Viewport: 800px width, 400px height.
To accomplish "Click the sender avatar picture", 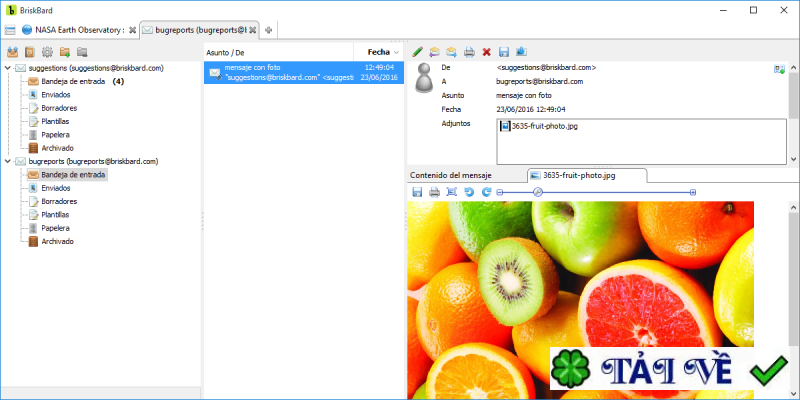I will pos(424,79).
